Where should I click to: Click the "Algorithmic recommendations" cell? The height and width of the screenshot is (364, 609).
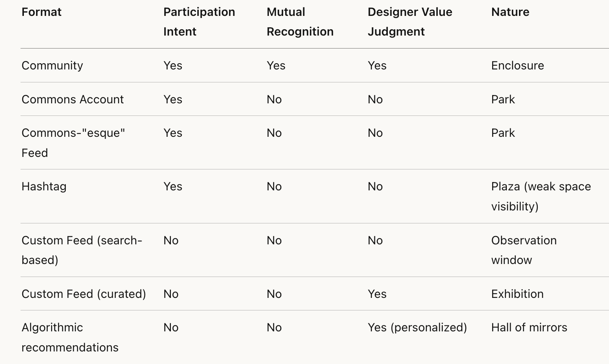[x=70, y=337]
